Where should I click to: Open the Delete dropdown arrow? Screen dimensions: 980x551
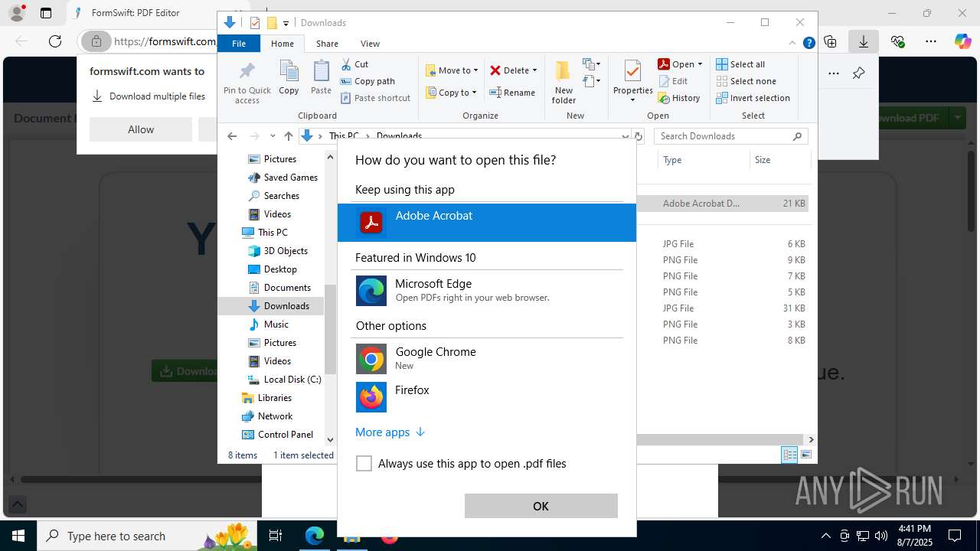pyautogui.click(x=534, y=70)
